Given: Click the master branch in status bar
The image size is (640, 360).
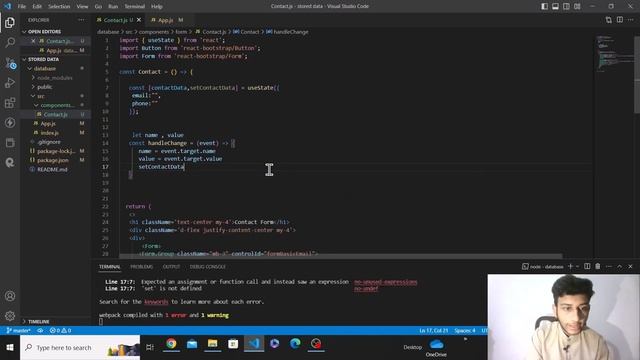Looking at the screenshot, I should tap(19, 330).
